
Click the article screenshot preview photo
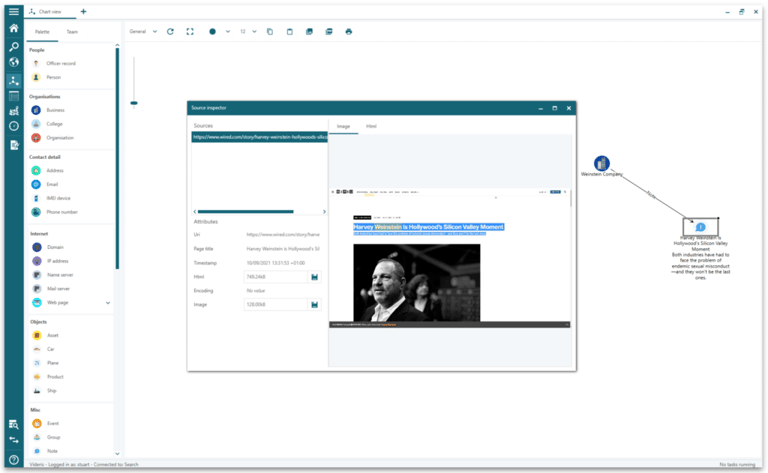(x=417, y=283)
